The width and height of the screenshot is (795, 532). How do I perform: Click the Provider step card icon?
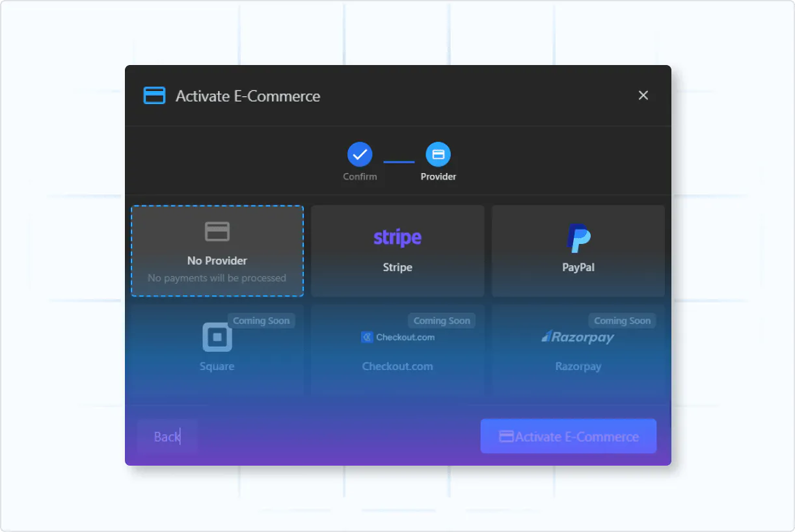tap(438, 155)
